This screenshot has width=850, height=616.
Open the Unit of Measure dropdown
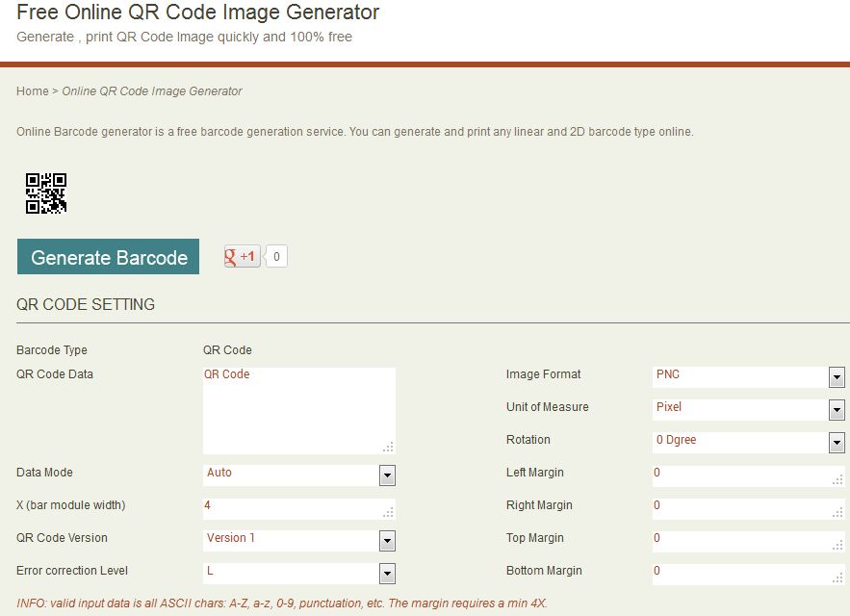[836, 410]
